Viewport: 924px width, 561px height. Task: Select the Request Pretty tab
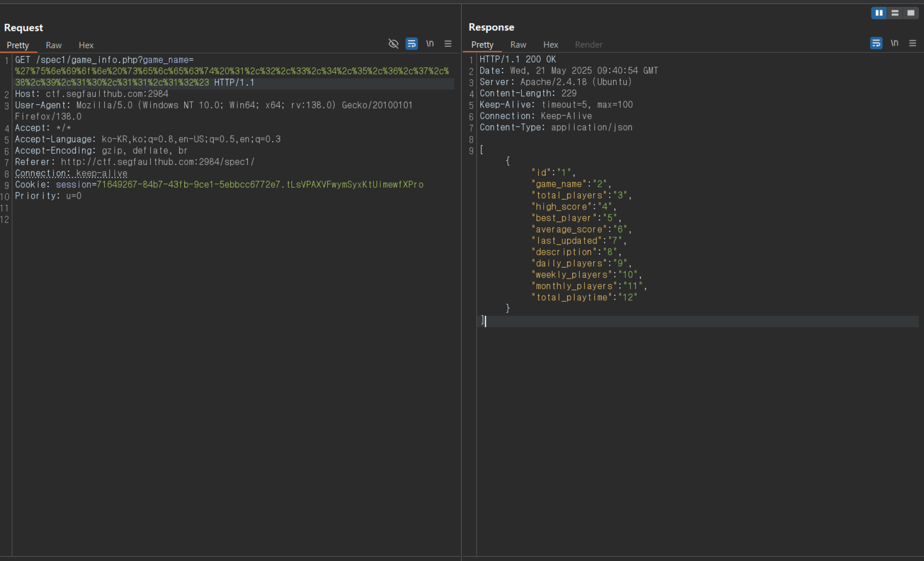(18, 45)
